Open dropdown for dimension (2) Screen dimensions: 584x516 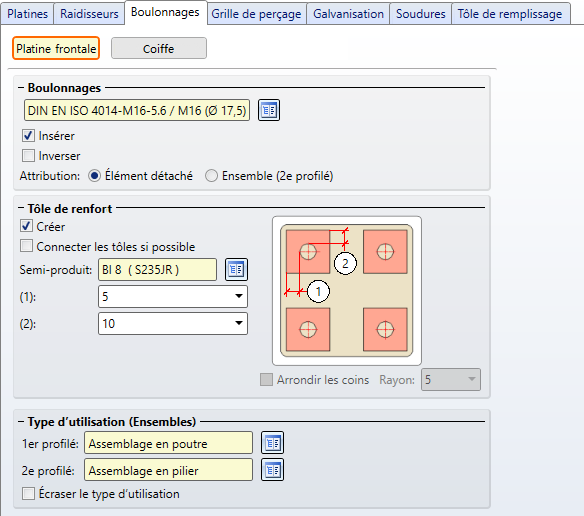239,323
